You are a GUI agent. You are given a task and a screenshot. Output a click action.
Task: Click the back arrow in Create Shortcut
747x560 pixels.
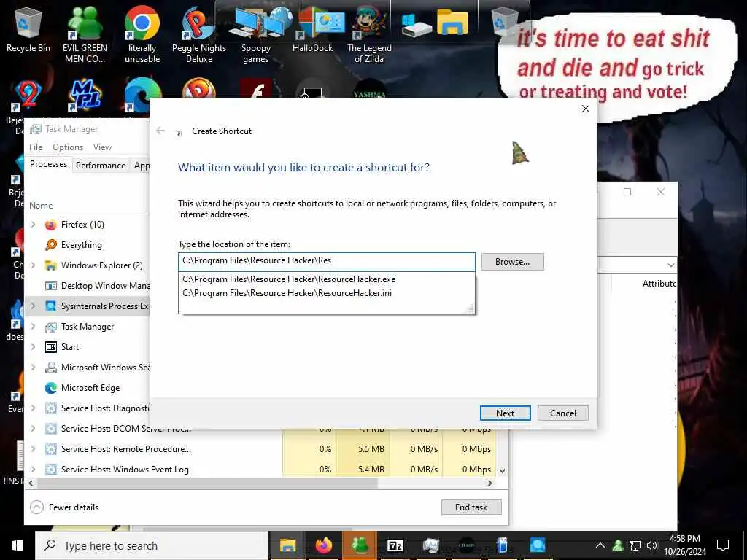tap(160, 131)
